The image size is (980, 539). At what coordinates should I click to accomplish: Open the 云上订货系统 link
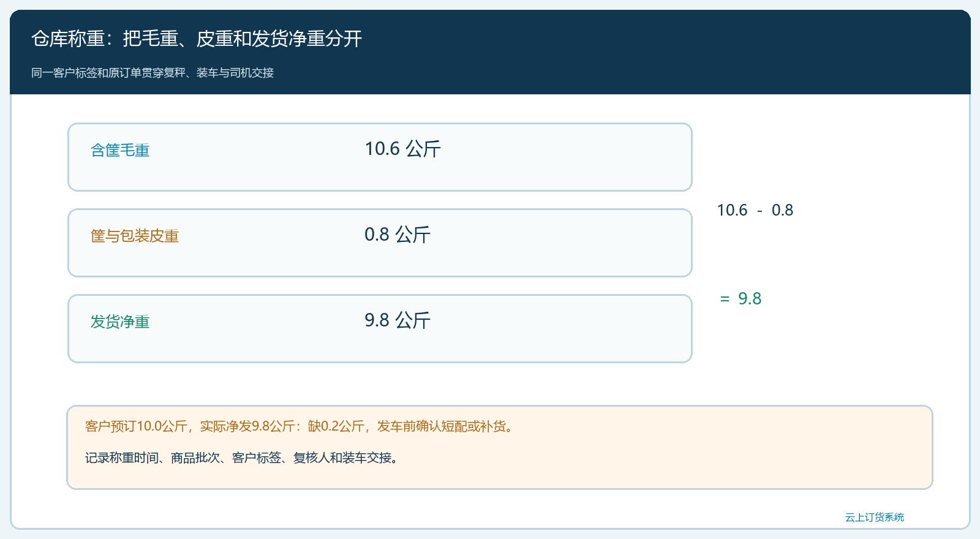[875, 518]
